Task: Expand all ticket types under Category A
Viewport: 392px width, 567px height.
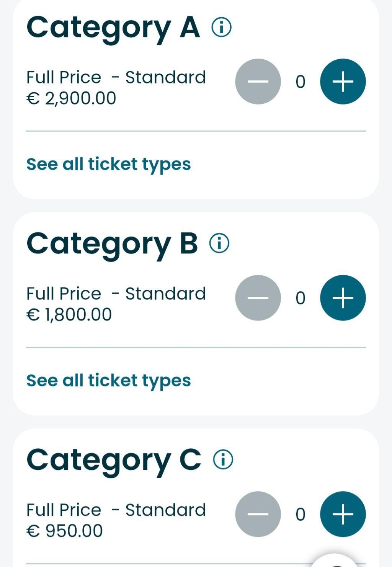Action: (109, 164)
